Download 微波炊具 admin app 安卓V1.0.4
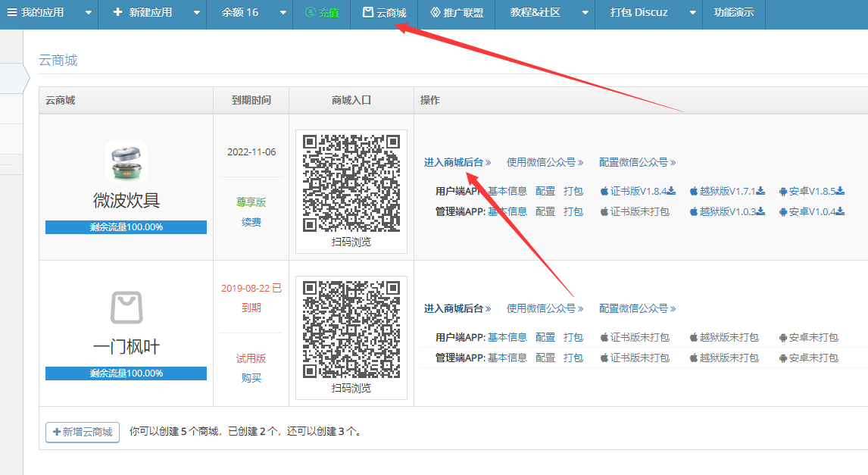Screen dimensions: 868x475 (811, 211)
